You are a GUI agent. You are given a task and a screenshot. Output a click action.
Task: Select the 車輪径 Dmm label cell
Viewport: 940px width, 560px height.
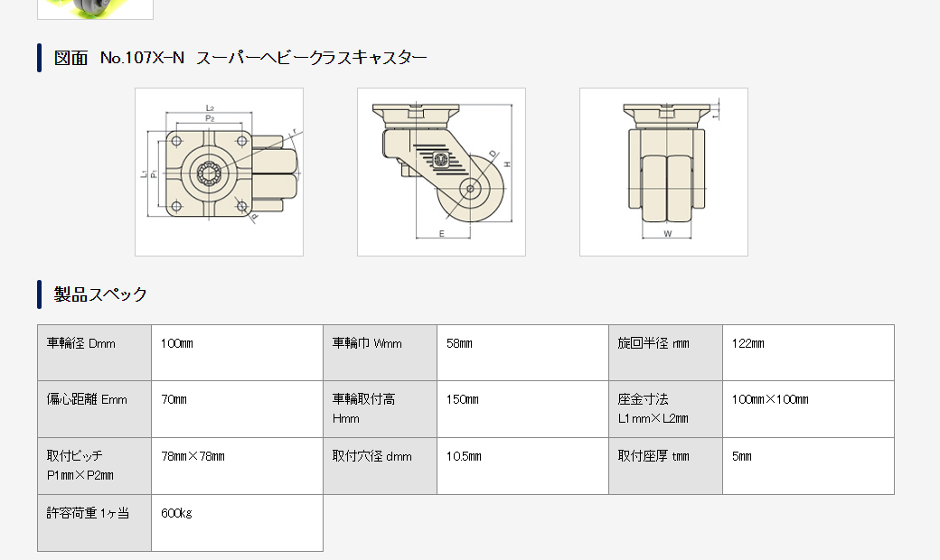click(x=94, y=352)
